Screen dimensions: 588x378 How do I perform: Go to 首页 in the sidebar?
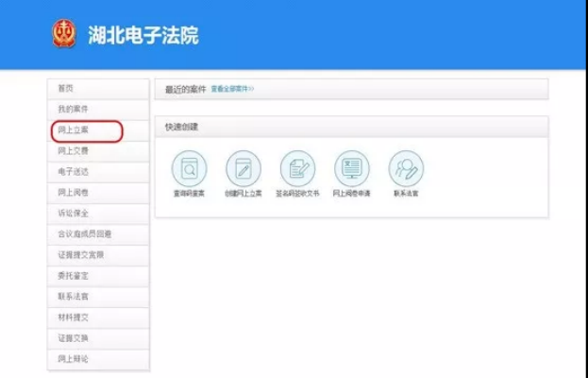(x=98, y=89)
